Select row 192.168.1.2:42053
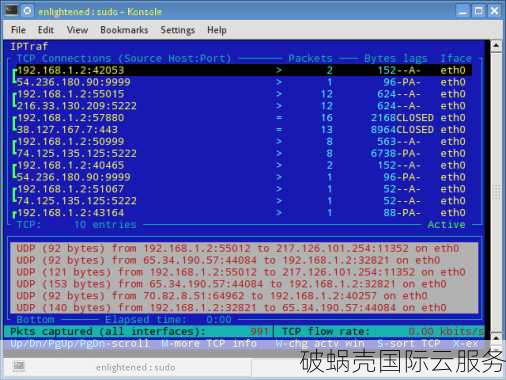506x380 pixels. [242, 70]
